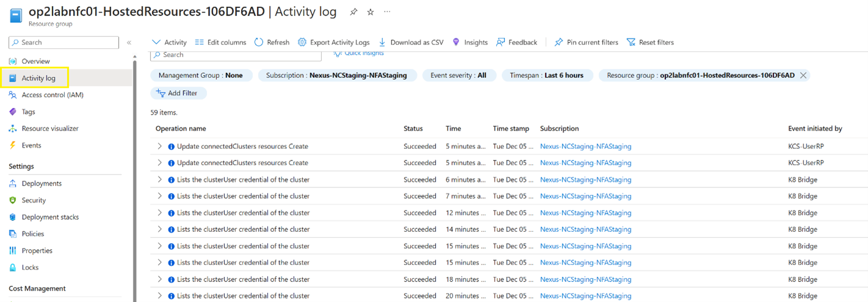Download as CSV

(x=411, y=42)
